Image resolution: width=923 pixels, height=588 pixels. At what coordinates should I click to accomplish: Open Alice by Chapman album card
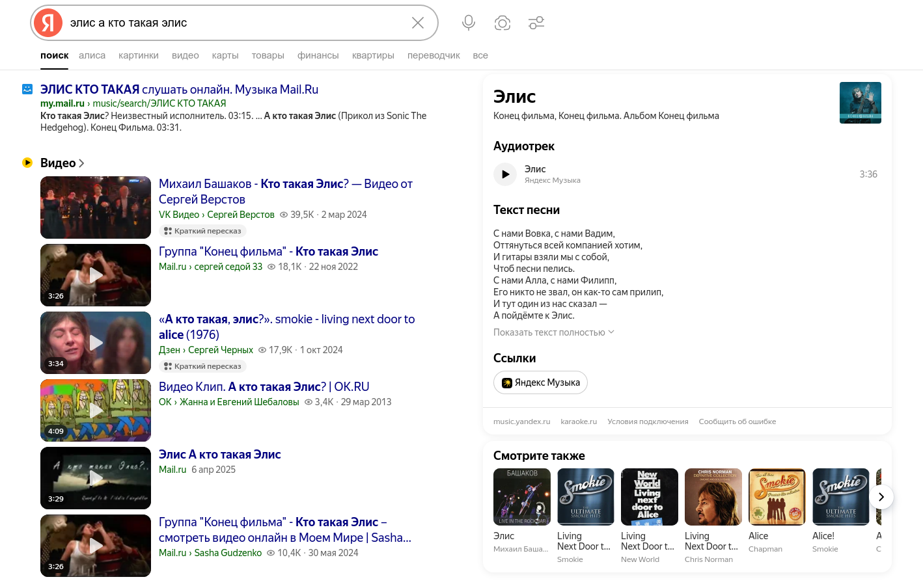[x=777, y=511]
